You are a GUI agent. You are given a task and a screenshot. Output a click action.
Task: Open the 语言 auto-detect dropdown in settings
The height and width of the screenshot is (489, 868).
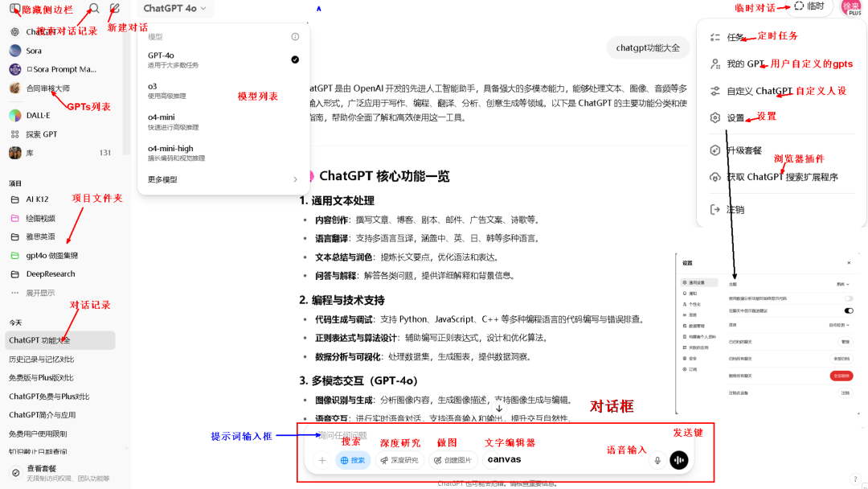[x=839, y=325]
